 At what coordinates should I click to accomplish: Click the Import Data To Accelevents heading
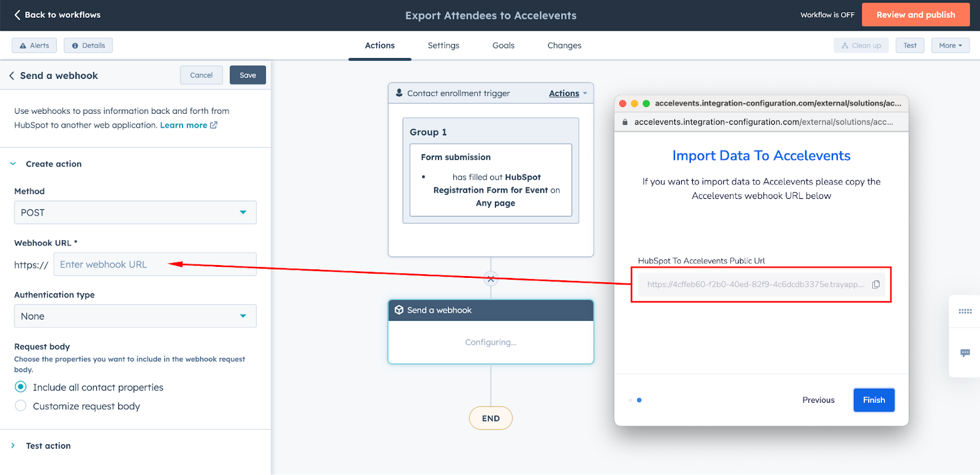point(761,155)
